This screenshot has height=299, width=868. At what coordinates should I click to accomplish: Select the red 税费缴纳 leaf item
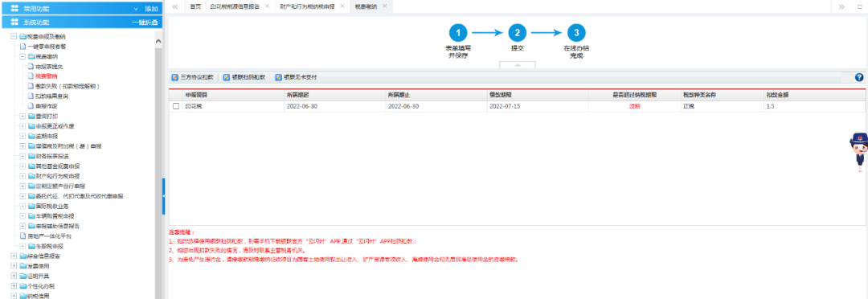click(46, 76)
